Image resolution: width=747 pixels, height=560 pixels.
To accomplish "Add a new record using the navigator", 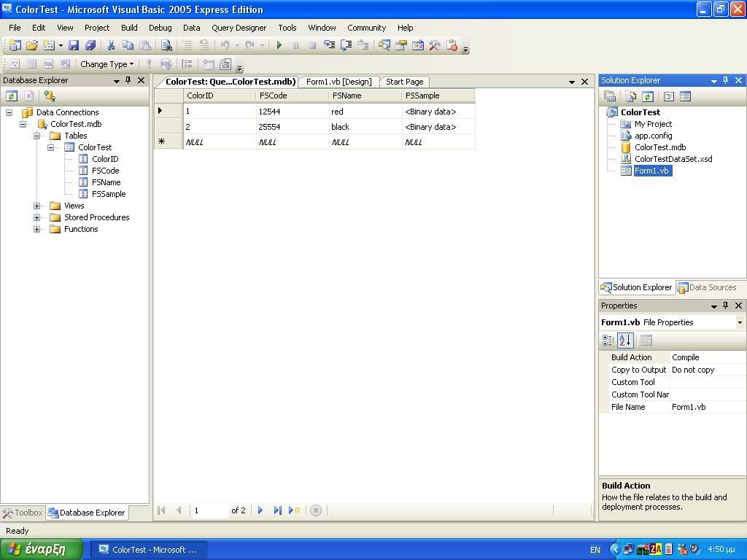I will (x=295, y=510).
